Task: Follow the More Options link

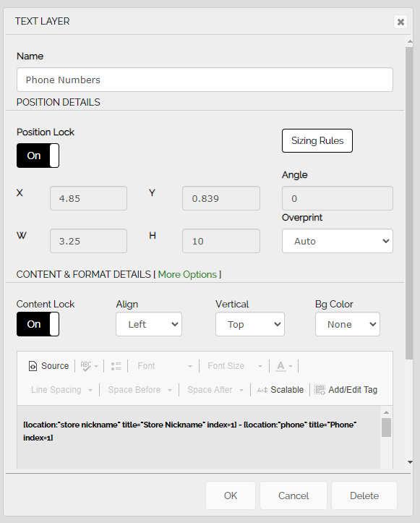Action: click(x=187, y=274)
